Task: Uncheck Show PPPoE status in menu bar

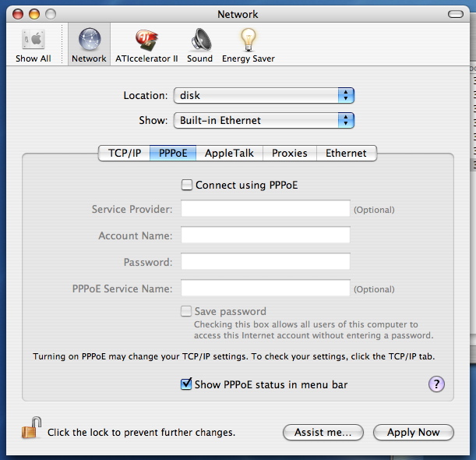Action: (x=186, y=384)
